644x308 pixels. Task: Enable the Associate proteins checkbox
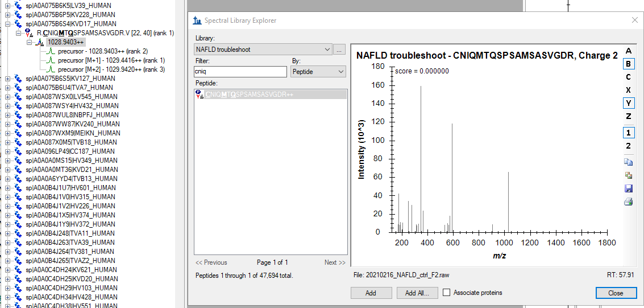(446, 293)
